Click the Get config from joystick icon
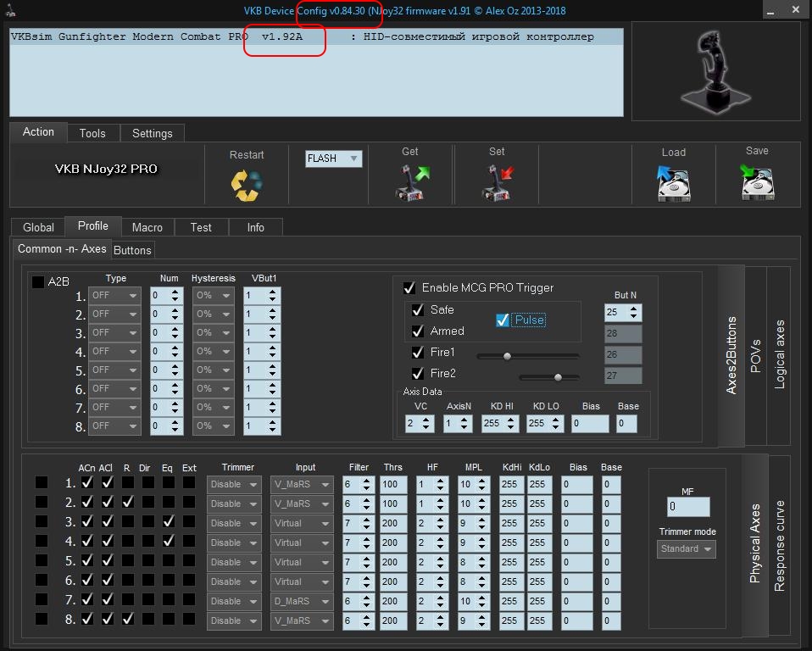 (x=412, y=182)
